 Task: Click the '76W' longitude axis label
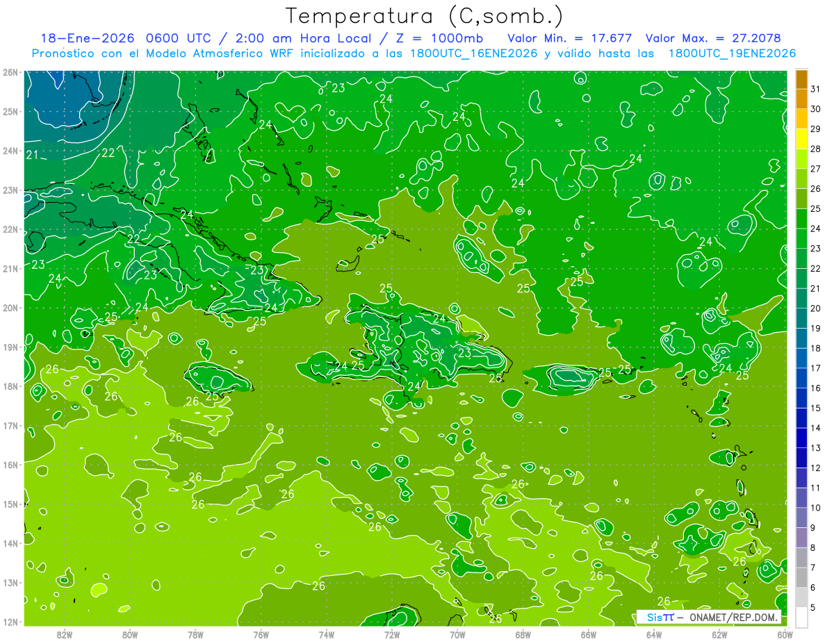point(261,634)
